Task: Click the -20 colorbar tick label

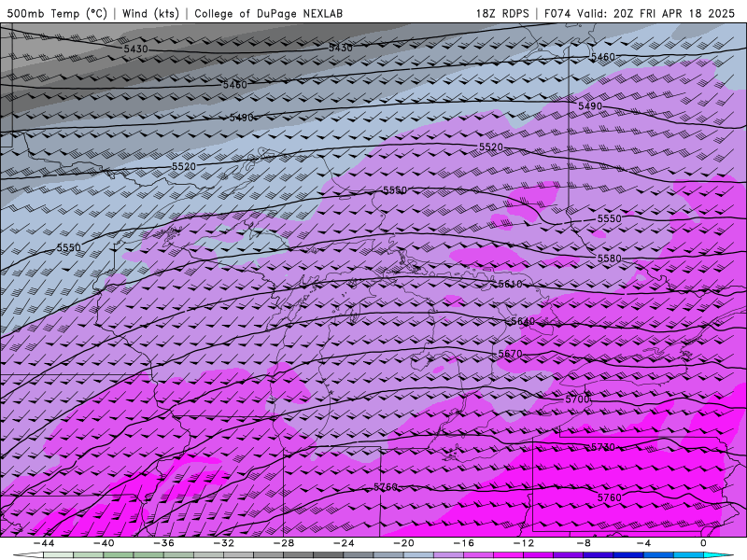Action: click(x=403, y=543)
